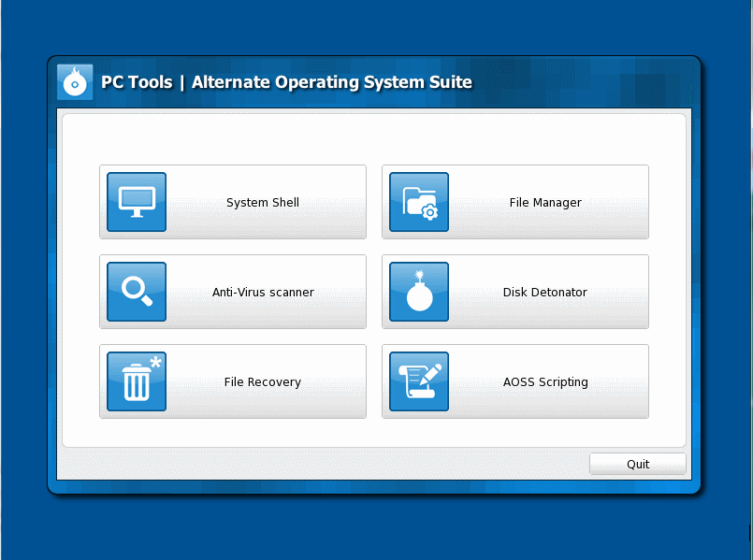Open AOSS Scripting via its label
753x560 pixels.
click(545, 382)
